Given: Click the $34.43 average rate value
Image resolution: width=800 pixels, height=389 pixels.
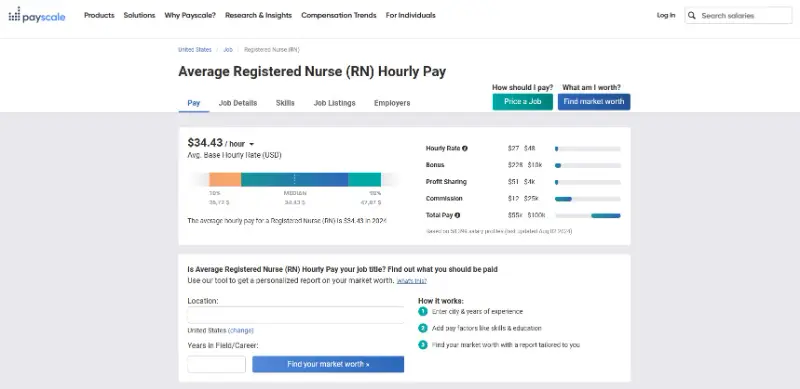Looking at the screenshot, I should tap(205, 142).
